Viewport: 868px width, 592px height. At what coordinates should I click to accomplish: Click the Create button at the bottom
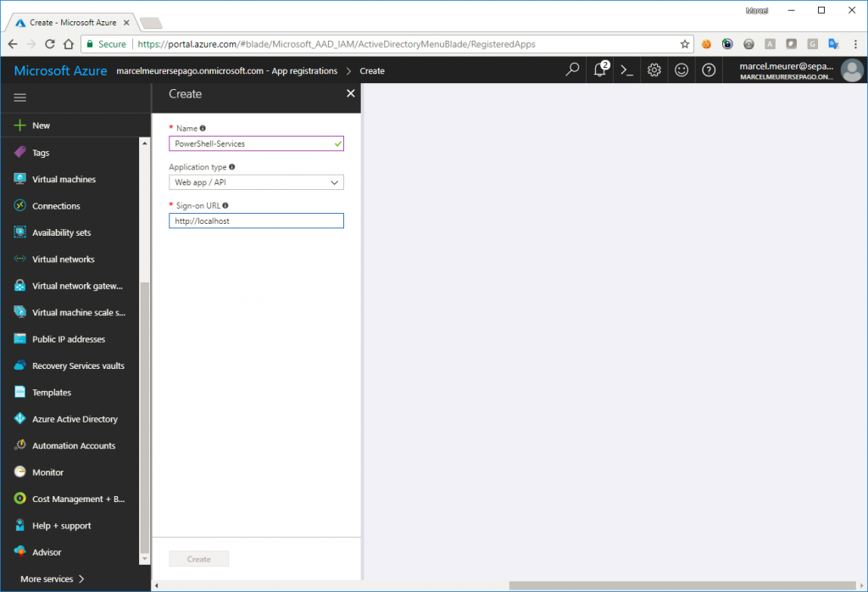click(x=198, y=559)
